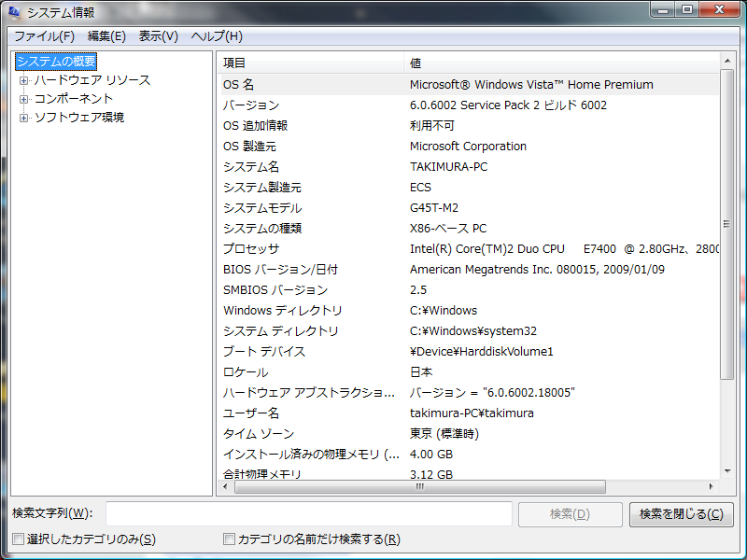Screen dimensions: 747x560
Task: Click the vertical scrollbar up arrow
Action: [727, 61]
